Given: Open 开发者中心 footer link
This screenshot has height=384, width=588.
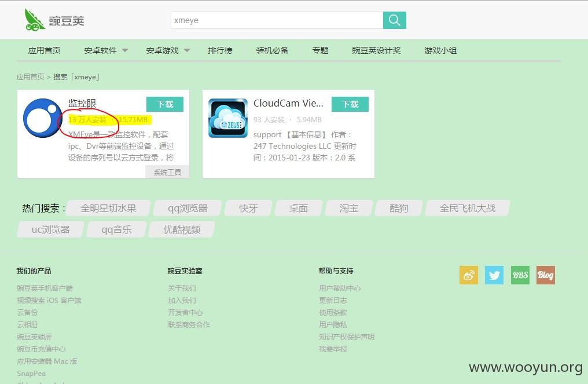Looking at the screenshot, I should click(x=185, y=312).
